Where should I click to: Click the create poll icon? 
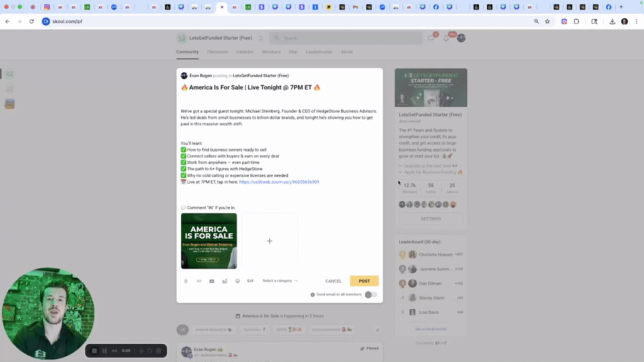pyautogui.click(x=225, y=281)
